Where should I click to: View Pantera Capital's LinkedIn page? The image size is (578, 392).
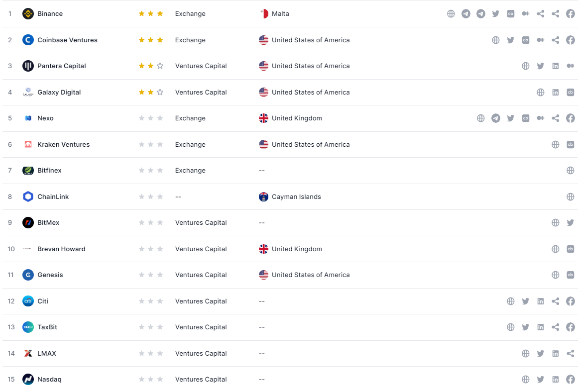tap(556, 66)
